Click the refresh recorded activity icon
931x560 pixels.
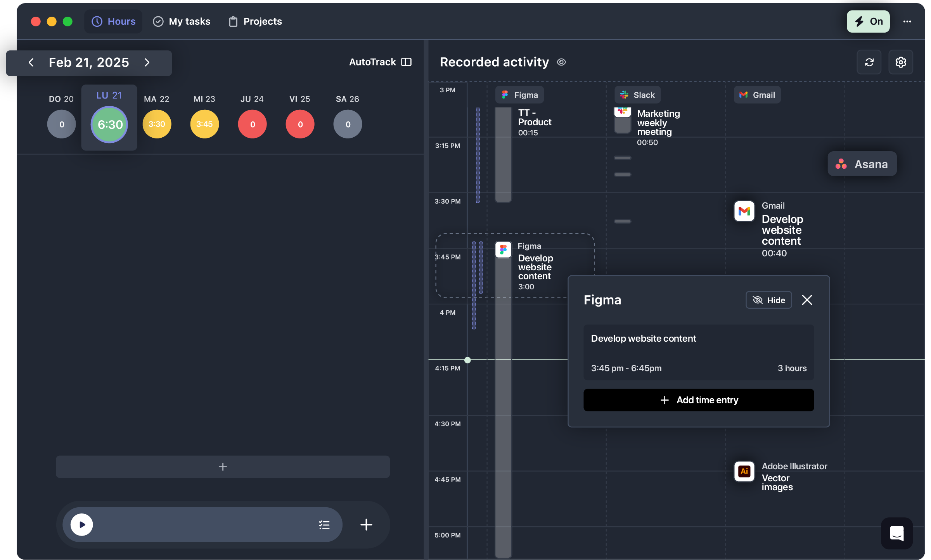click(869, 62)
